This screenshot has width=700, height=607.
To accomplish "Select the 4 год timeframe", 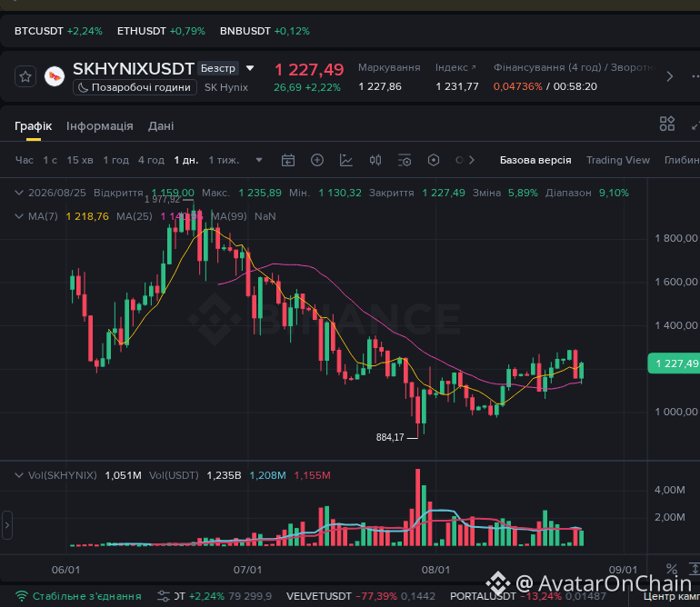I will 151,160.
